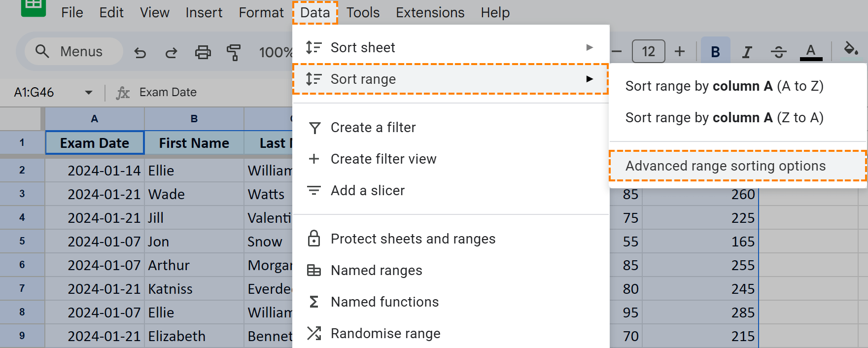Open the Format menu

click(261, 12)
